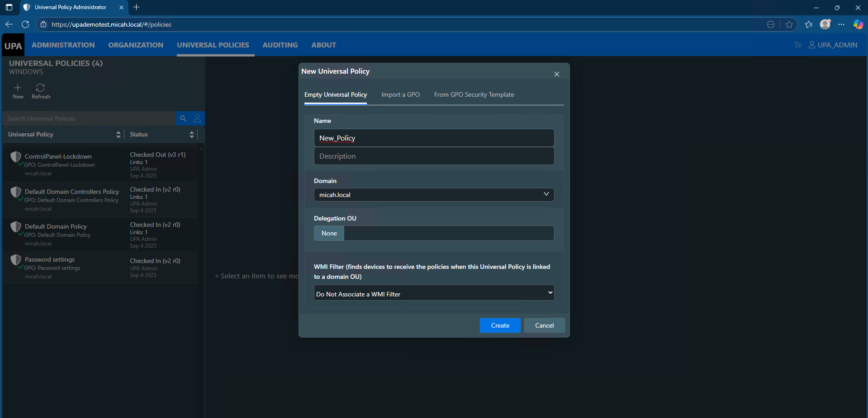Expand the WMI Filter dropdown
Viewport: 868px width, 418px height.
433,294
